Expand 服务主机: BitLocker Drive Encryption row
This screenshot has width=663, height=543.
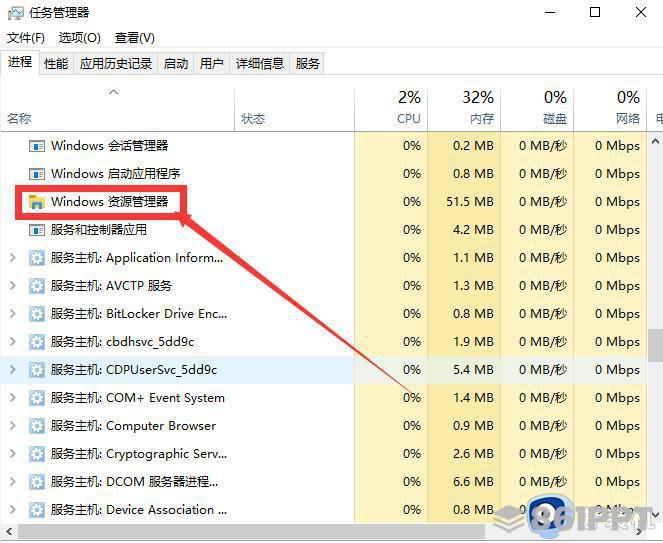coord(13,313)
